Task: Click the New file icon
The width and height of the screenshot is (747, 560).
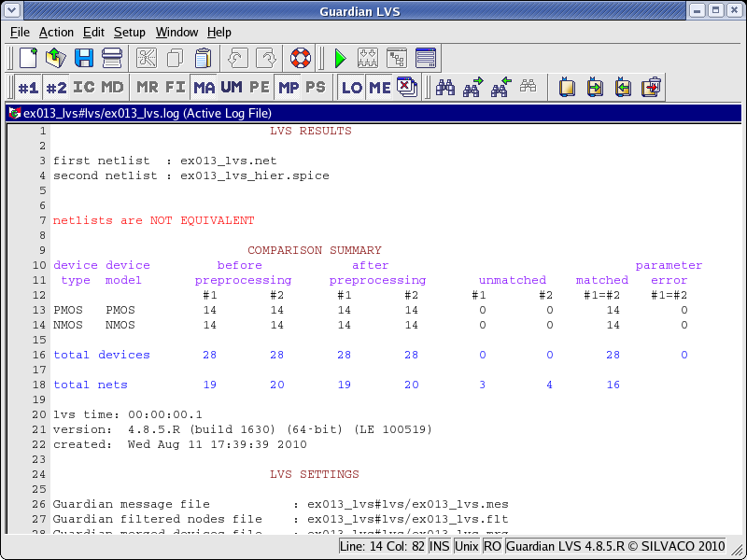Action: (29, 58)
